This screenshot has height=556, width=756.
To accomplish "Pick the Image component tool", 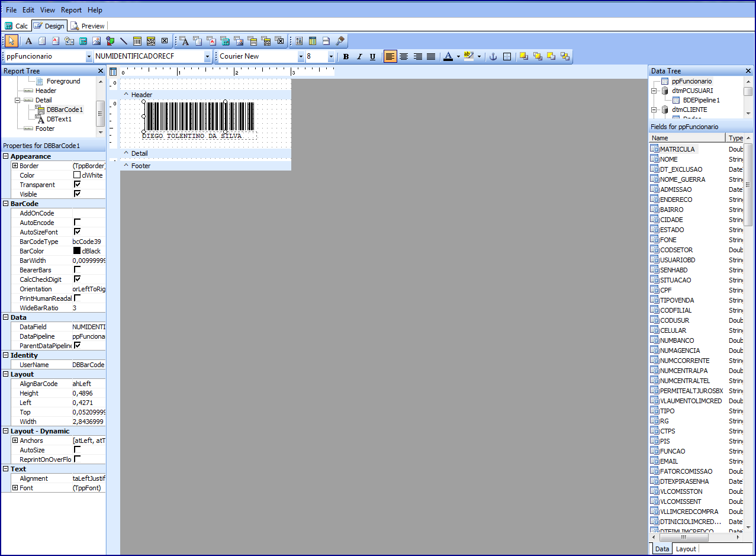I will 96,41.
